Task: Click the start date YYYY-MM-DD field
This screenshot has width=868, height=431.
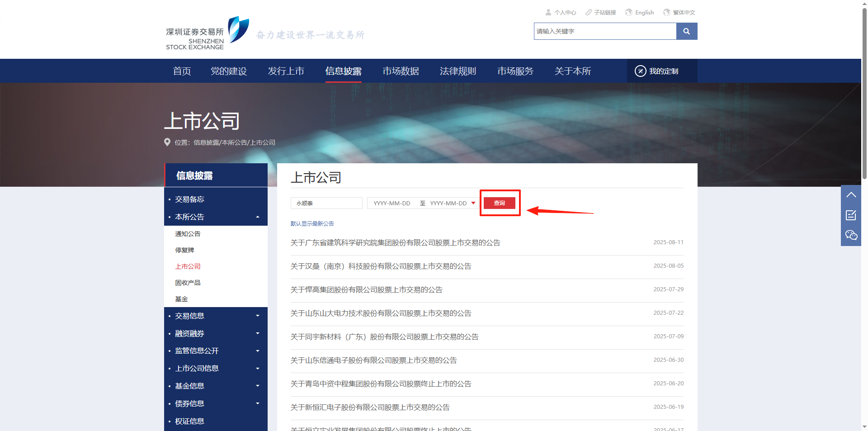Action: pyautogui.click(x=392, y=203)
